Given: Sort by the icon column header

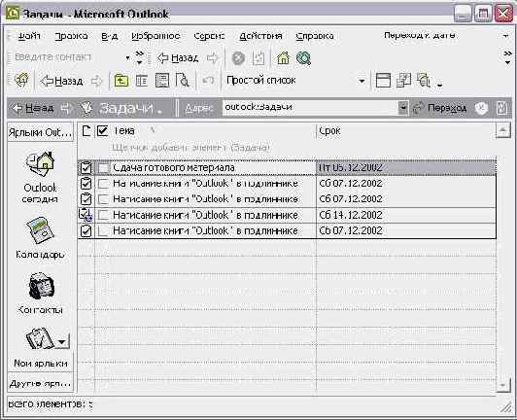Looking at the screenshot, I should (x=86, y=131).
